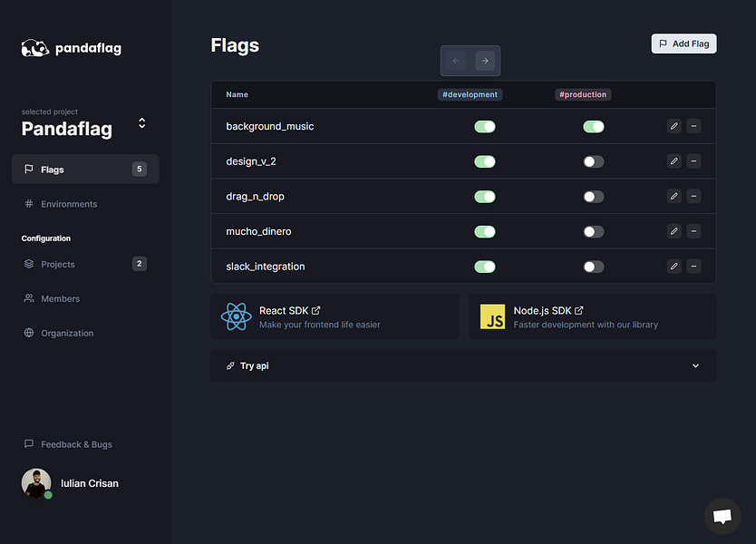Viewport: 756px width, 544px height.
Task: Toggle mucho_dinero development switch
Action: tap(485, 231)
